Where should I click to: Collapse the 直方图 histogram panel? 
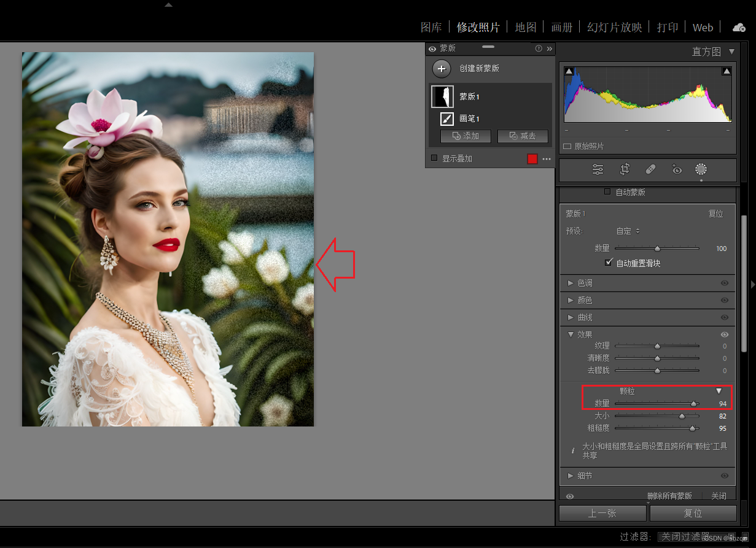click(731, 52)
